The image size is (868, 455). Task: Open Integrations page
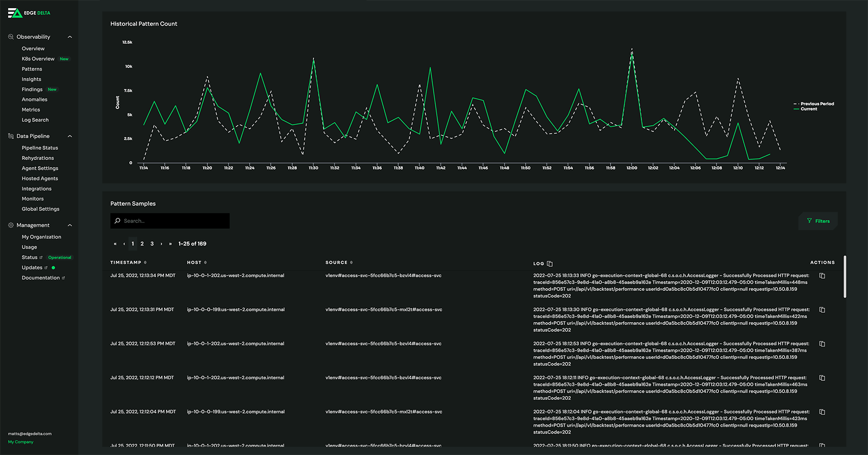tap(36, 189)
